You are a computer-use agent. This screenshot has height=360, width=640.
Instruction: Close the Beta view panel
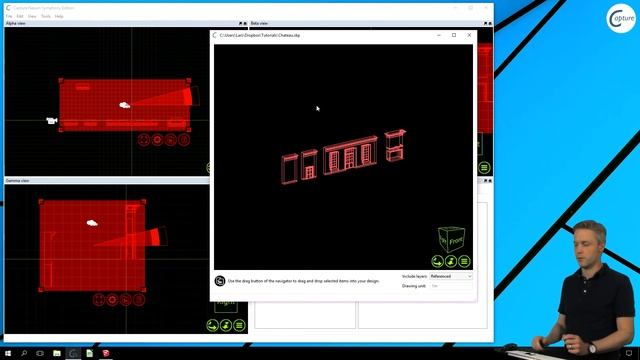click(490, 24)
